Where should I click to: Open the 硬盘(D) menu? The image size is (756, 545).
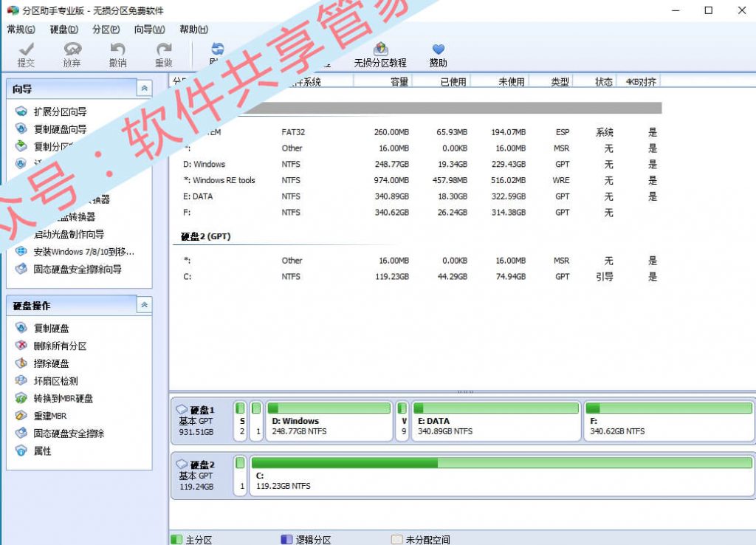coord(64,30)
